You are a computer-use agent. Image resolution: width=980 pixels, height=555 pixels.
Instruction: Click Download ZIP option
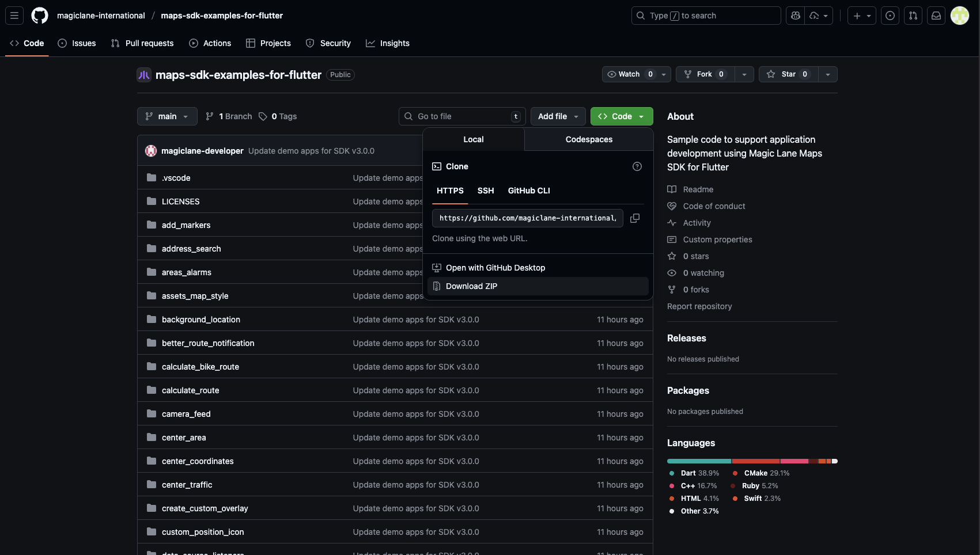471,286
